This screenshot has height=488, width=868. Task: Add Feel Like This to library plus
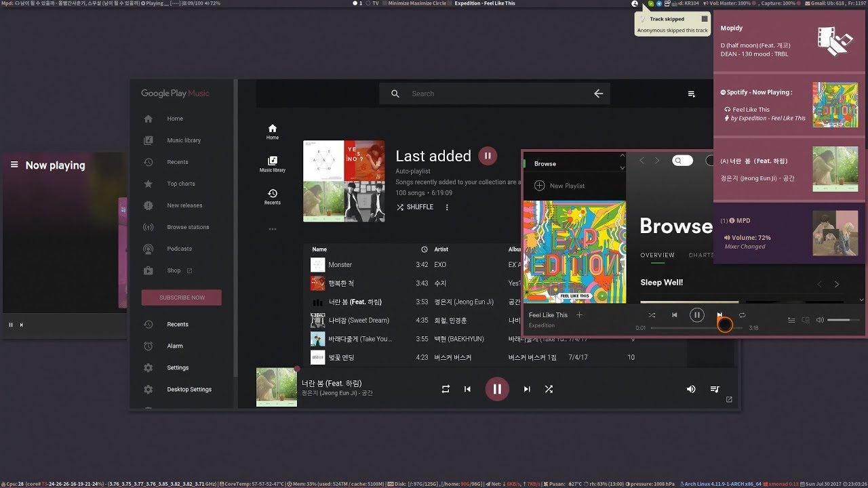coord(579,314)
